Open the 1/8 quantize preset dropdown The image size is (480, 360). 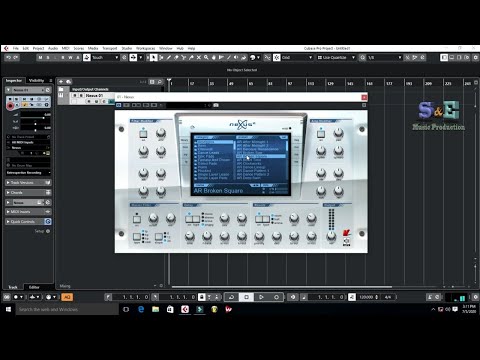click(385, 57)
